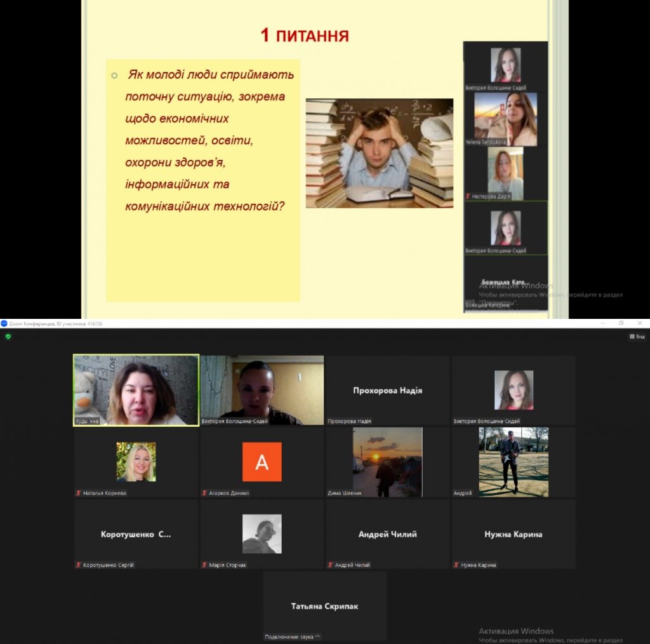Select the Прохорова Надія participant tile

(387, 390)
